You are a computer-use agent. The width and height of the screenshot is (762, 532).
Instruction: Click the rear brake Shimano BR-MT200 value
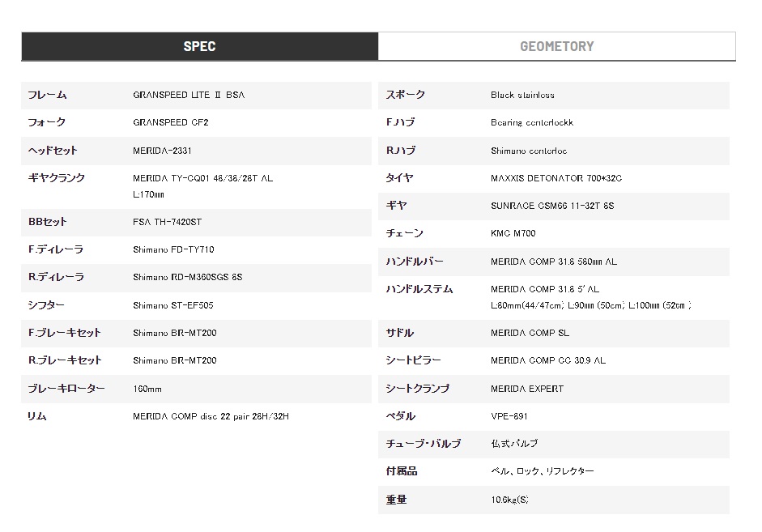[175, 360]
